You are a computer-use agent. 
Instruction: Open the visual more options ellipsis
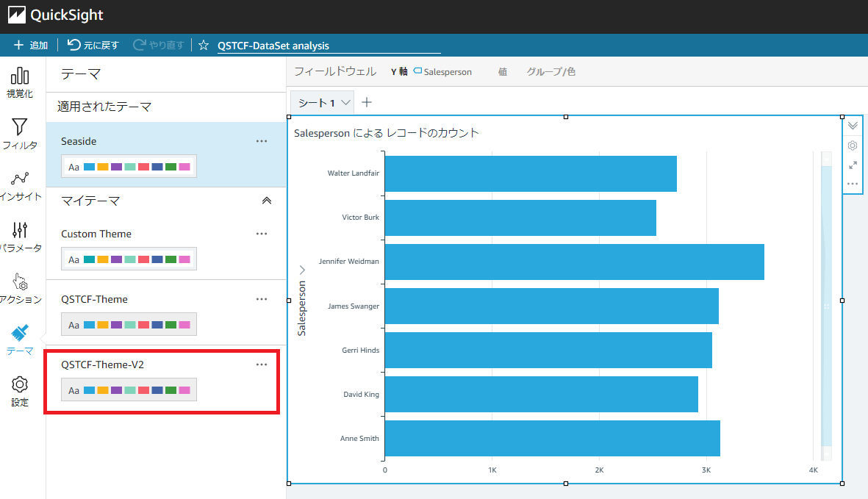(853, 184)
